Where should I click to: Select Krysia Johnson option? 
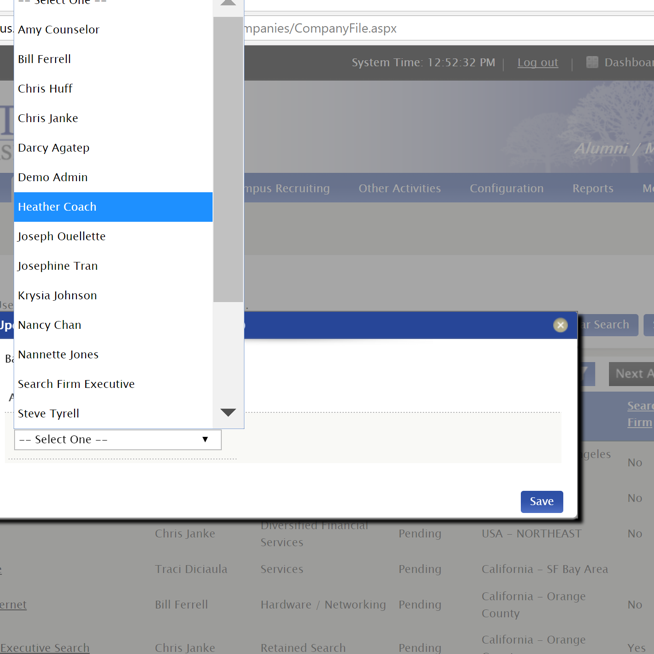(113, 296)
